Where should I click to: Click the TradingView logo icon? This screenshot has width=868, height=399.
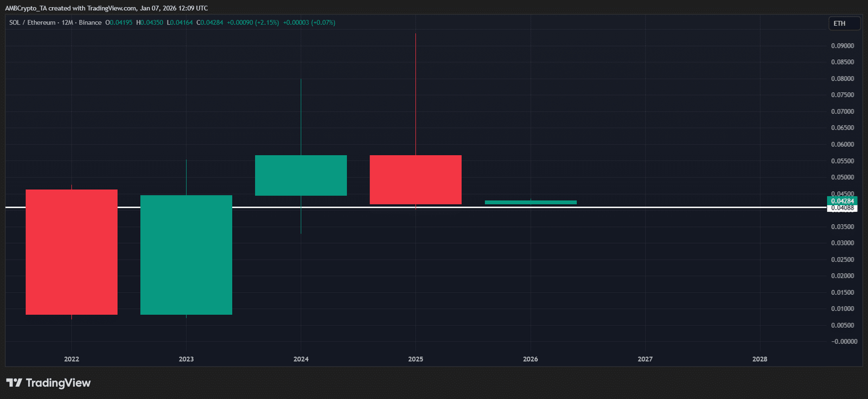click(x=14, y=383)
